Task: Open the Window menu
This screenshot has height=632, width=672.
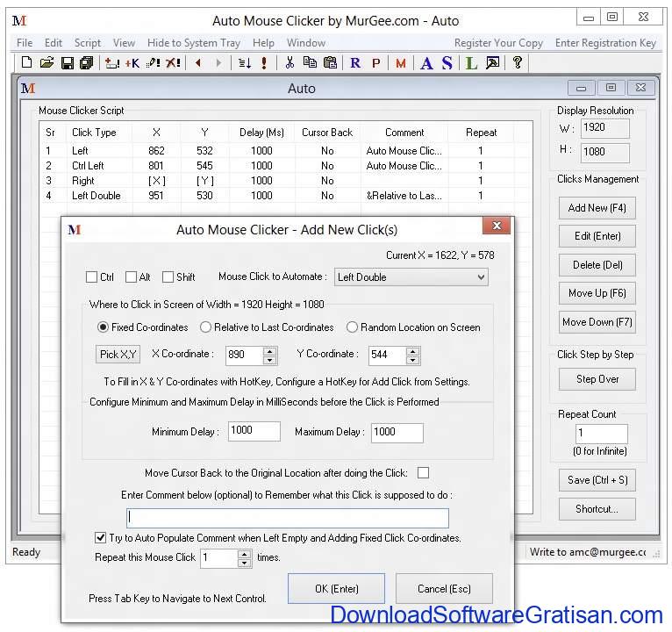Action: click(x=306, y=43)
